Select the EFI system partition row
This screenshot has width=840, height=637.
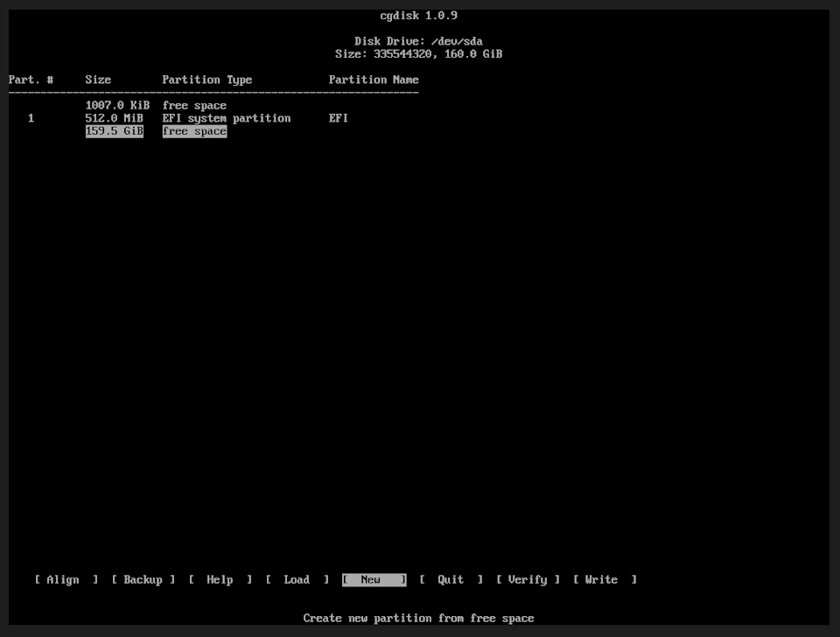click(x=226, y=118)
